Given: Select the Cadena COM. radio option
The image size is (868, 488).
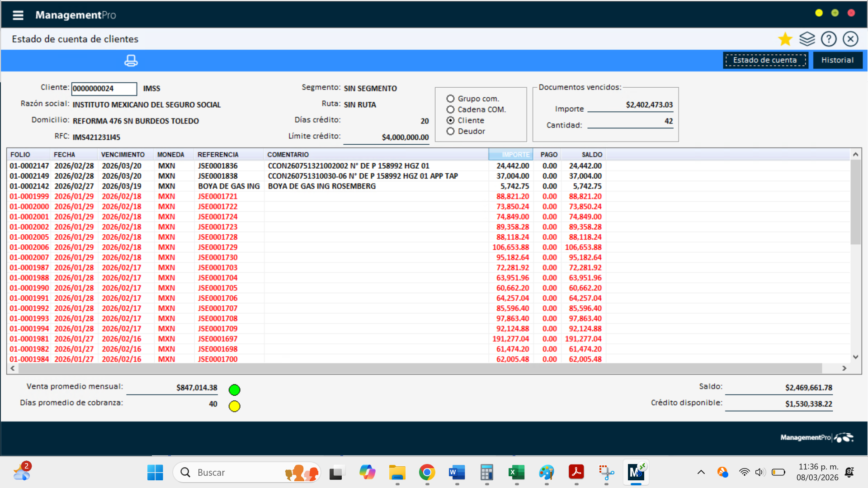Looking at the screenshot, I should pyautogui.click(x=450, y=109).
